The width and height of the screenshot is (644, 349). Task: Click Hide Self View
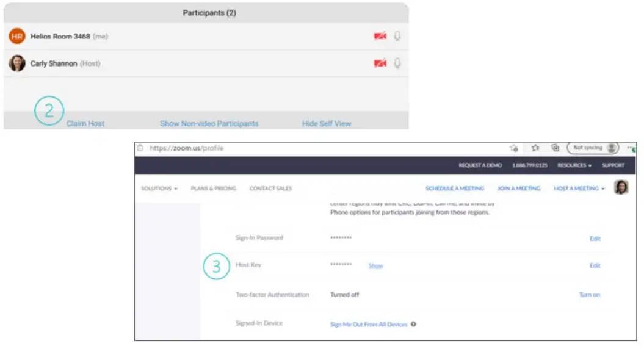click(327, 124)
